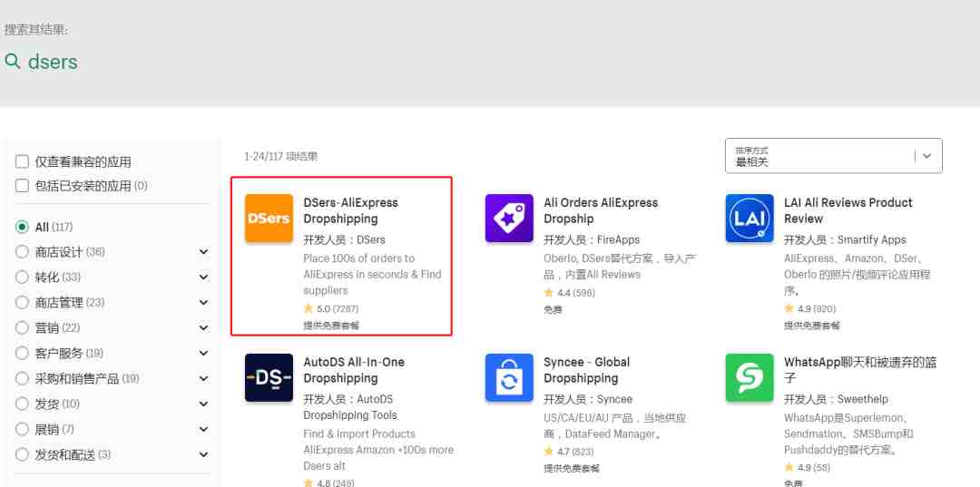Image resolution: width=980 pixels, height=487 pixels.
Task: Click Syncee rating 4.7 (823)
Action: click(569, 452)
